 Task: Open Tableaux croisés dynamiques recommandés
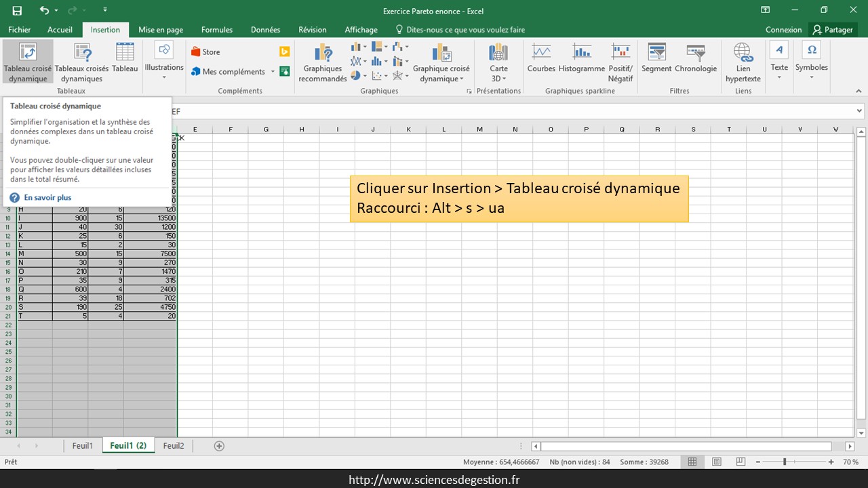pyautogui.click(x=81, y=62)
